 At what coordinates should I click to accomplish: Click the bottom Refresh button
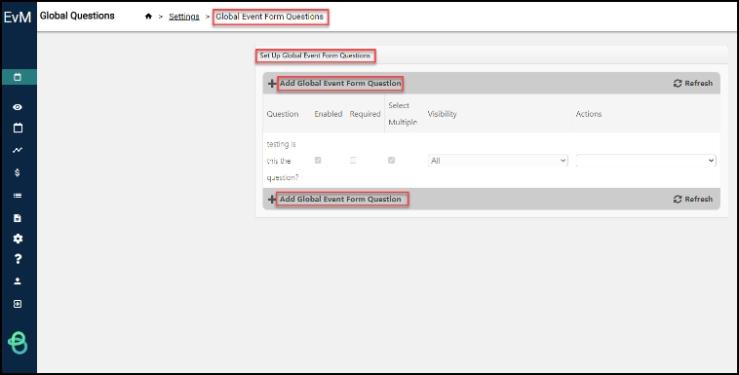(693, 199)
